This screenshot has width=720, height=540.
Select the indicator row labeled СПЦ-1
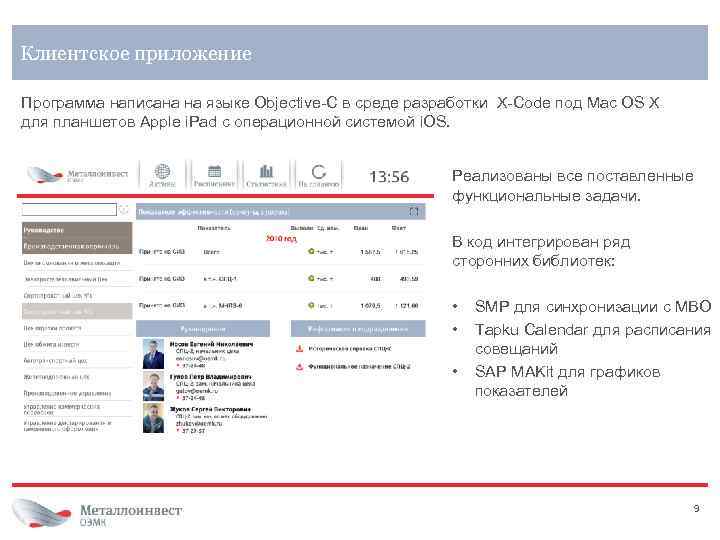pos(280,279)
